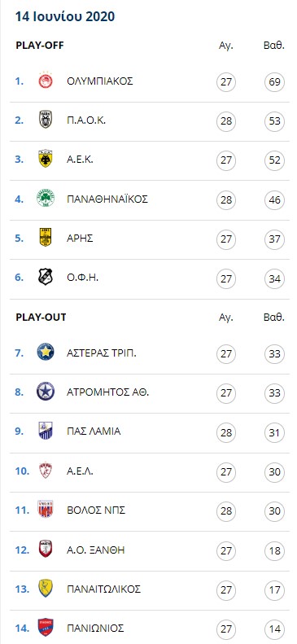Viewport: 297px width, 644px height.
Task: Click the PLAY-OUT section heading
Action: [x=41, y=317]
